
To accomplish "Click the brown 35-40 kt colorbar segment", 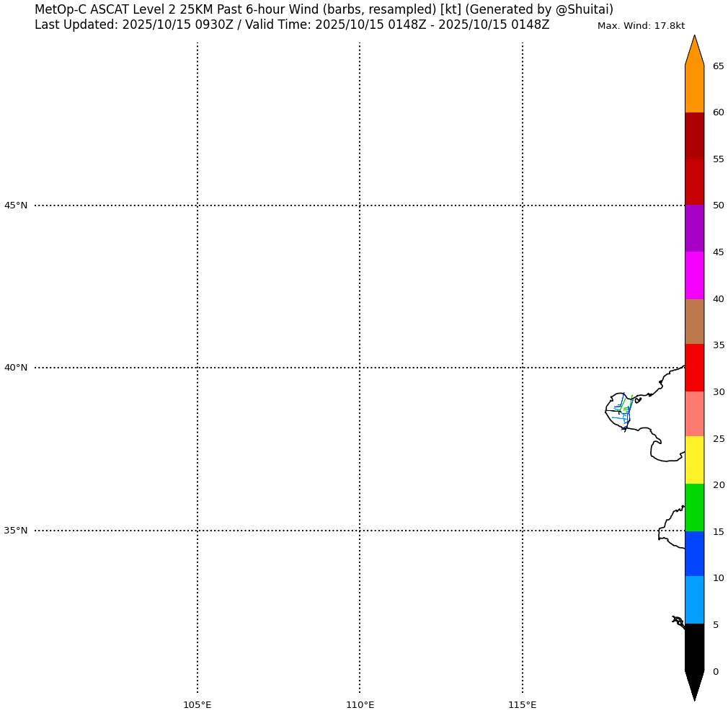I will point(694,322).
